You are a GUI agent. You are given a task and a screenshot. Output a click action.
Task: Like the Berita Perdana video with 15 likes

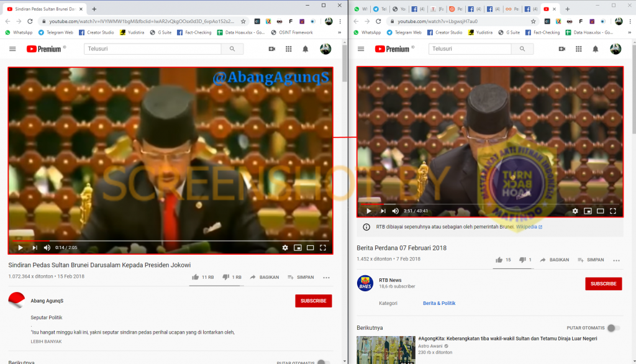coord(503,260)
